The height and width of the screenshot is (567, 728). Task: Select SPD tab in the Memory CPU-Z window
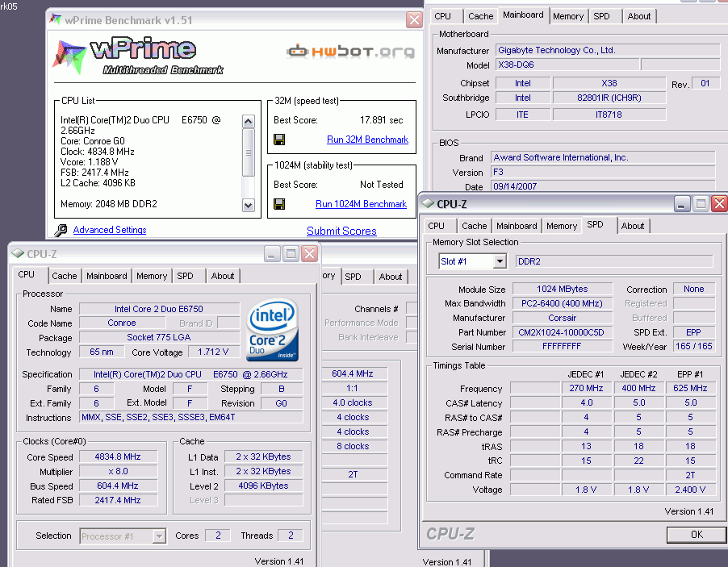(x=353, y=277)
